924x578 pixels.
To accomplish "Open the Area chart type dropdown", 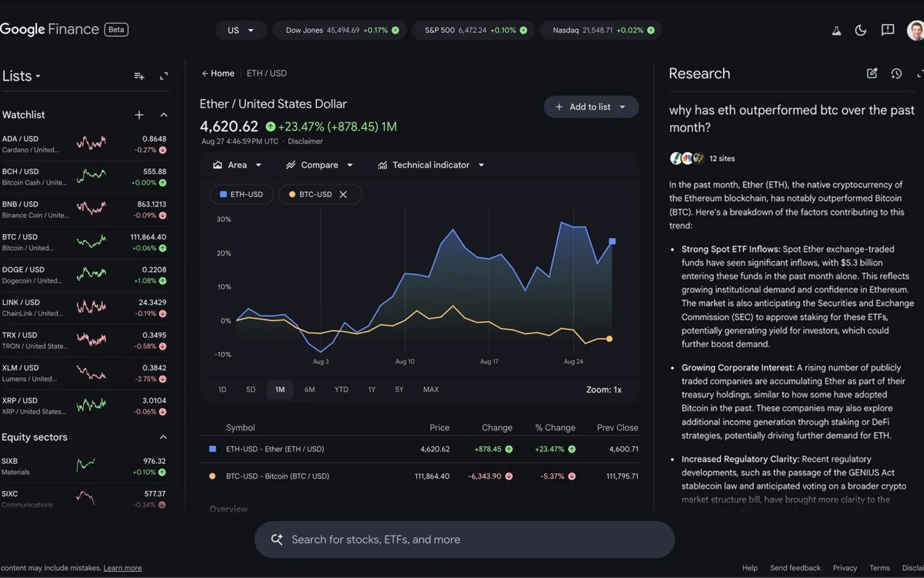I will coord(237,165).
